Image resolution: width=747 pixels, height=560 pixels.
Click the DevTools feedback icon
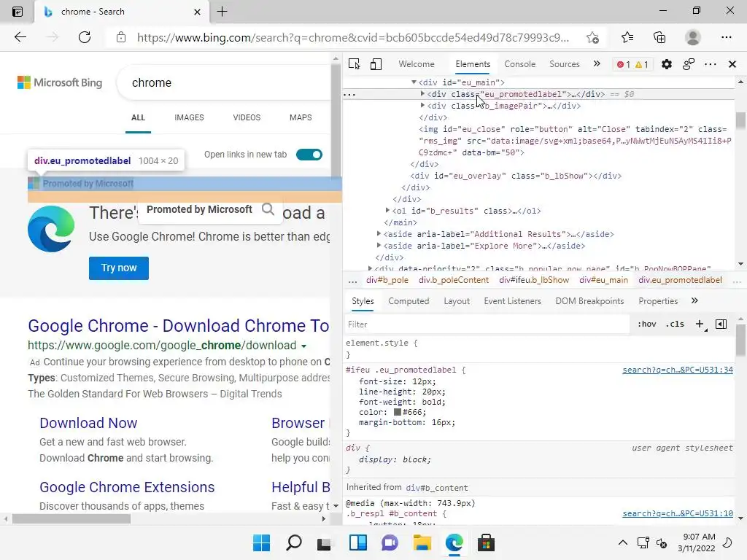pos(689,64)
